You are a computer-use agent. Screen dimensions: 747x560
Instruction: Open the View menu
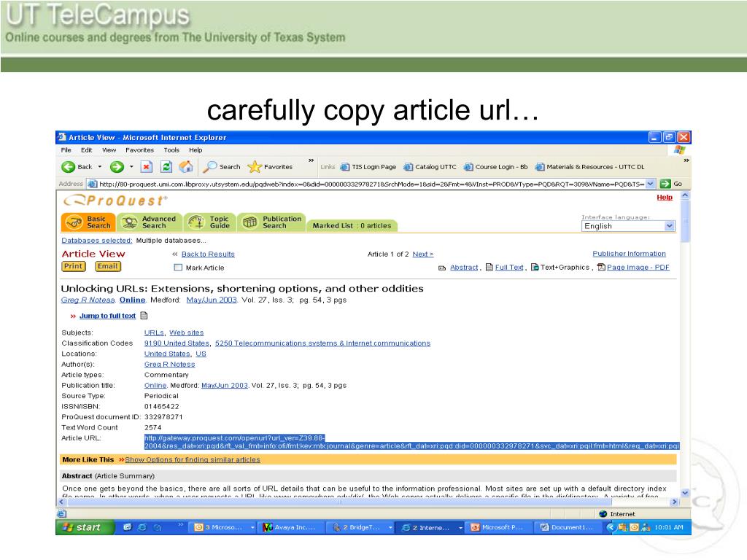(109, 150)
